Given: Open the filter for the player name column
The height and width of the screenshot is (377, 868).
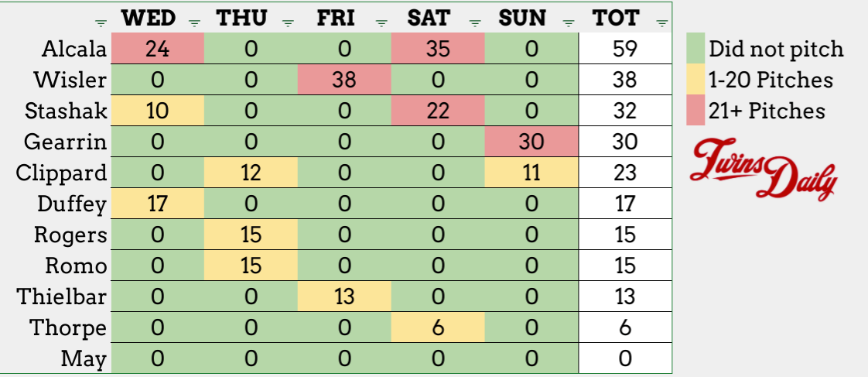Looking at the screenshot, I should click(x=101, y=21).
